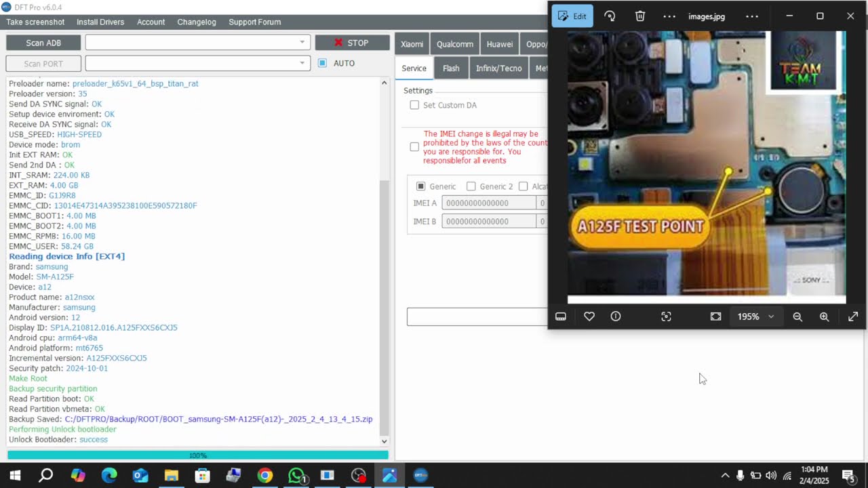Viewport: 868px width, 488px height.
Task: Uncheck the Generic checkbox
Action: click(x=420, y=186)
